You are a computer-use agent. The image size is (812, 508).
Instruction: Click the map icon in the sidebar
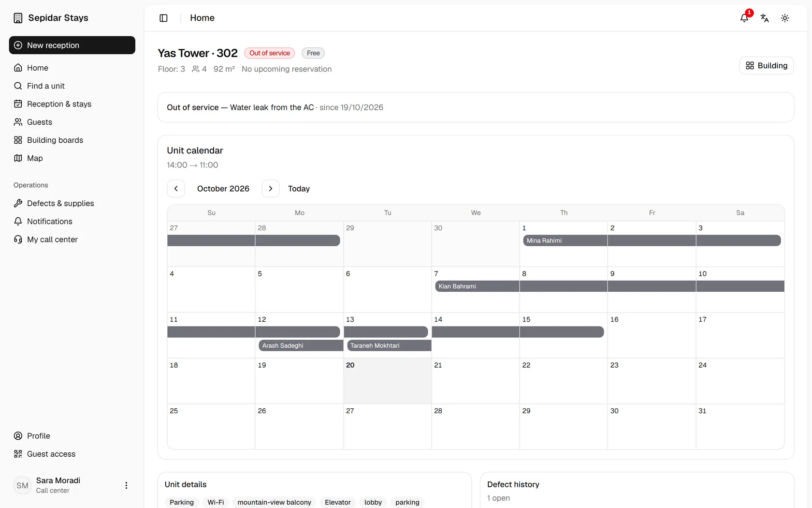pyautogui.click(x=18, y=158)
